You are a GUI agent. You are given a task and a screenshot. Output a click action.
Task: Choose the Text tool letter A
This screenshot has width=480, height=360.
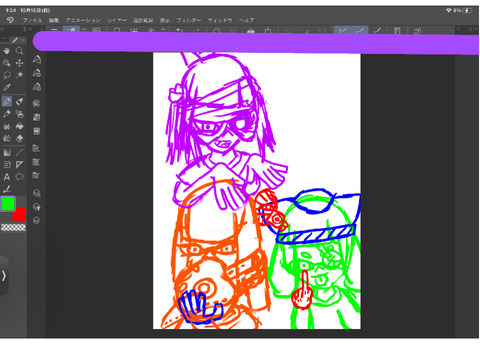click(7, 177)
